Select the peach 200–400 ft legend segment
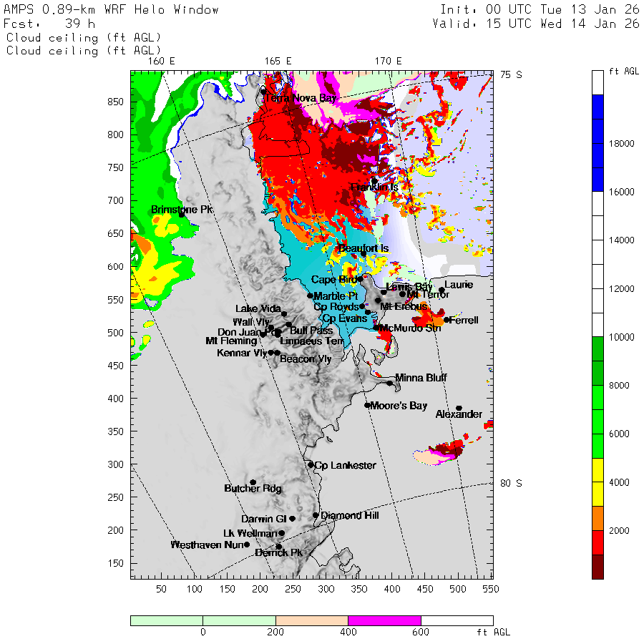Screen dimensions: 644x644 point(311,620)
